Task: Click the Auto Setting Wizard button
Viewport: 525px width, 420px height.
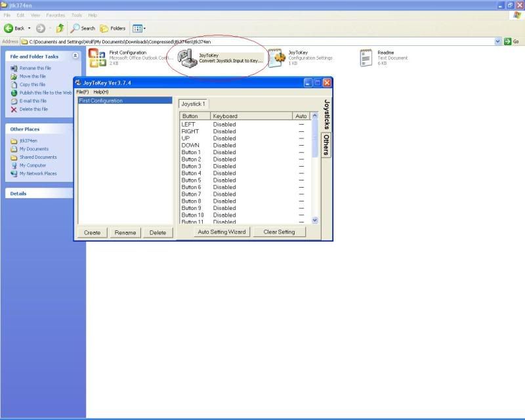Action: (x=222, y=232)
